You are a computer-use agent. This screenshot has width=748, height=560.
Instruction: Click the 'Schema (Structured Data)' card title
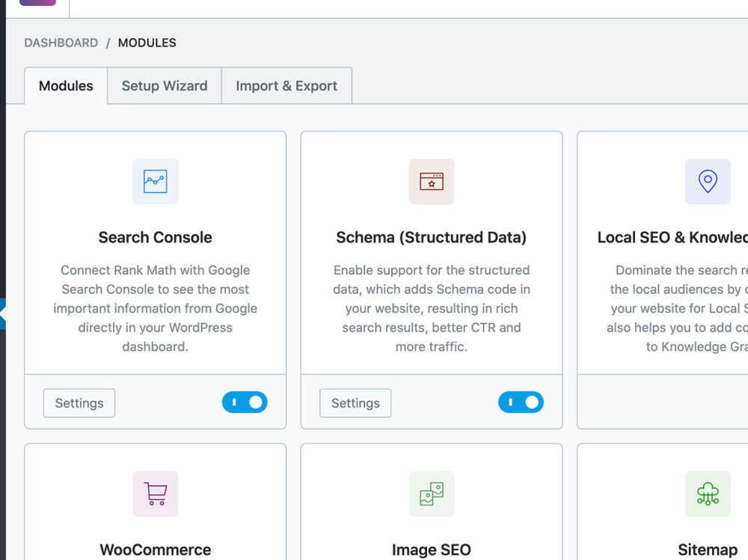432,237
